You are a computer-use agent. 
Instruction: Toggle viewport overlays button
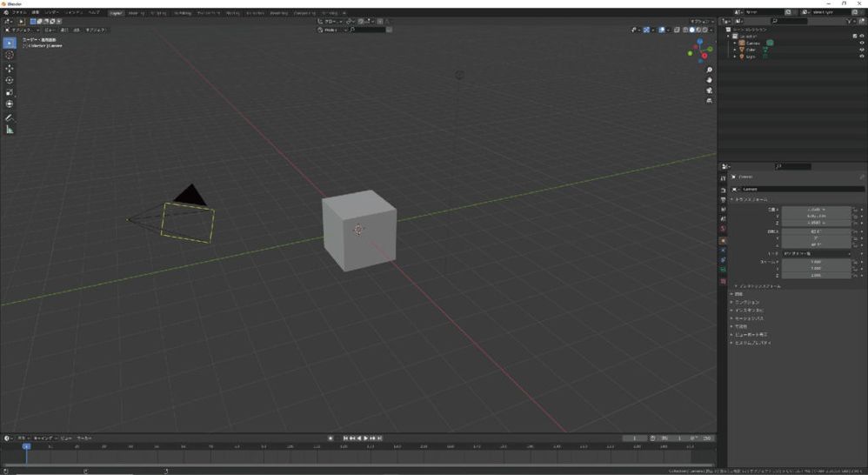(662, 30)
